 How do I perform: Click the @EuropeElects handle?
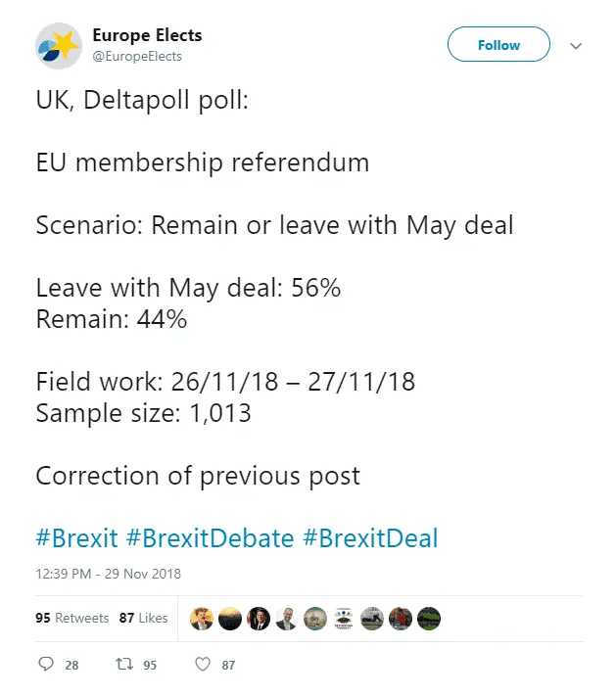click(137, 57)
